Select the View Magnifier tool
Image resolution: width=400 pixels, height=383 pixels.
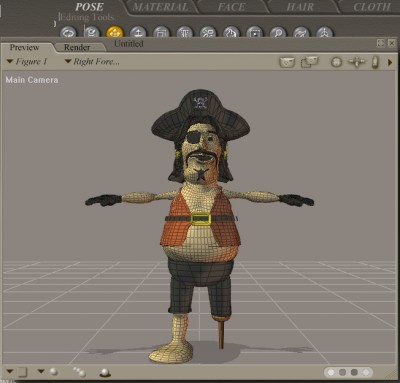click(278, 33)
